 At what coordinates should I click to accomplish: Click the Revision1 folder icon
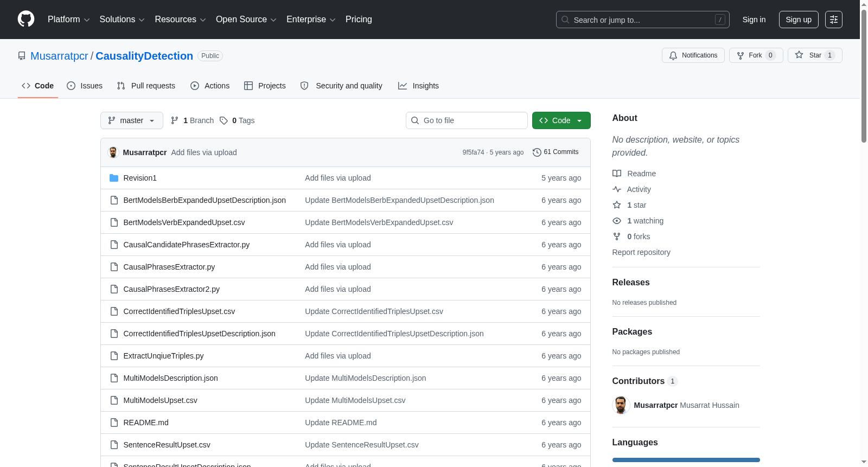[x=114, y=178]
